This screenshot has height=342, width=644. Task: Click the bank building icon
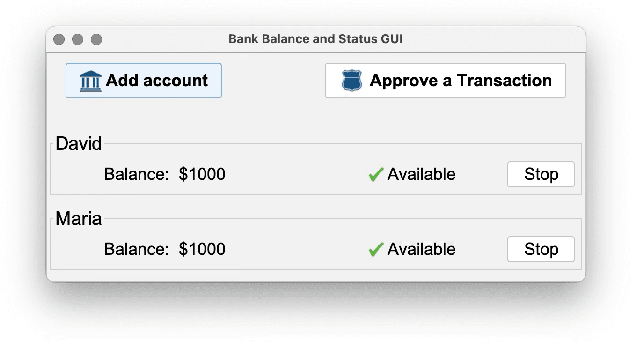tap(91, 81)
